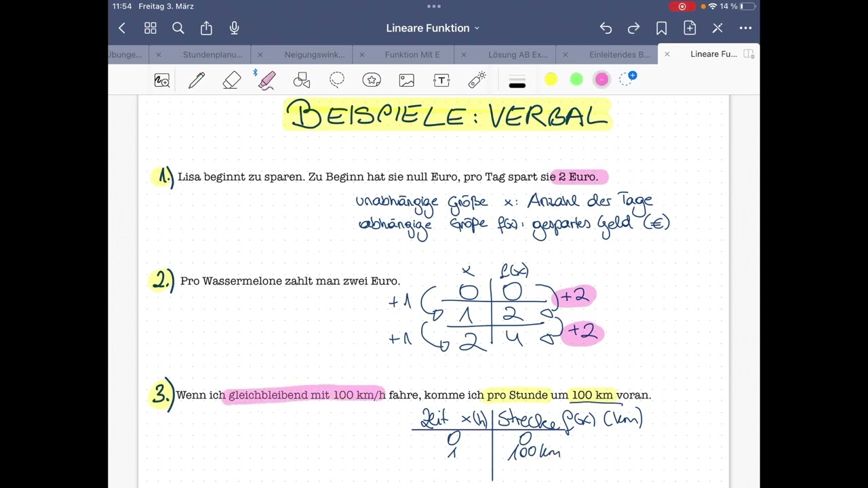Tap the microphone recording icon
The width and height of the screenshot is (868, 488).
(235, 28)
